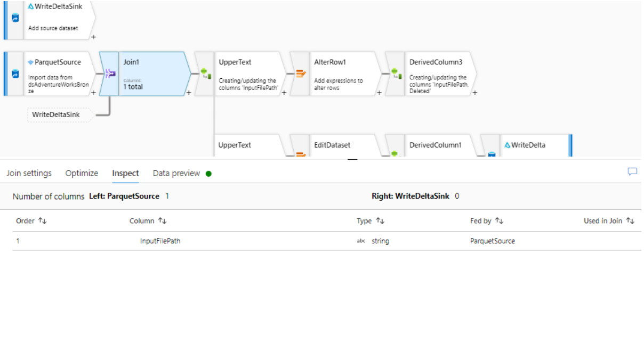This screenshot has width=644, height=345.
Task: Open the Data preview tab
Action: [176, 173]
